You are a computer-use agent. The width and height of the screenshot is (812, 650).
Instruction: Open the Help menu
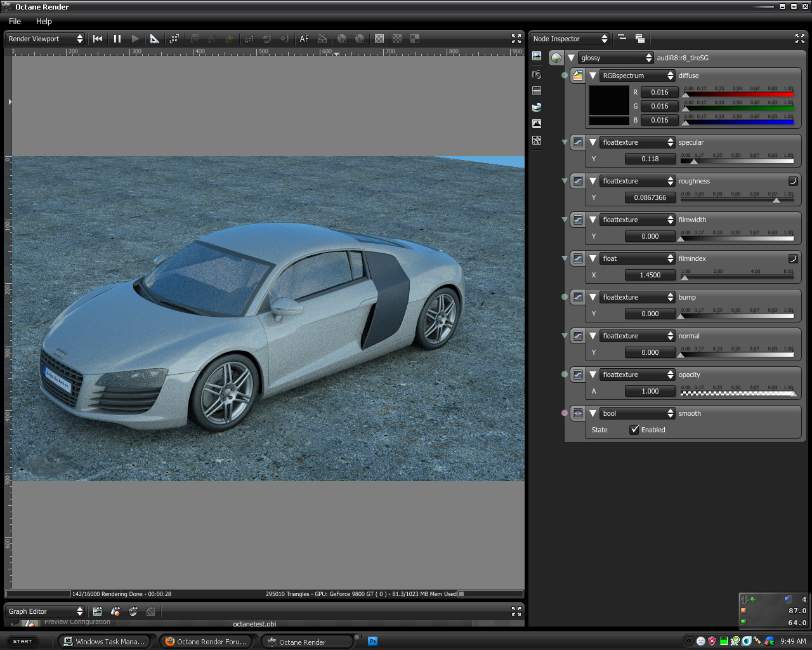(x=44, y=21)
